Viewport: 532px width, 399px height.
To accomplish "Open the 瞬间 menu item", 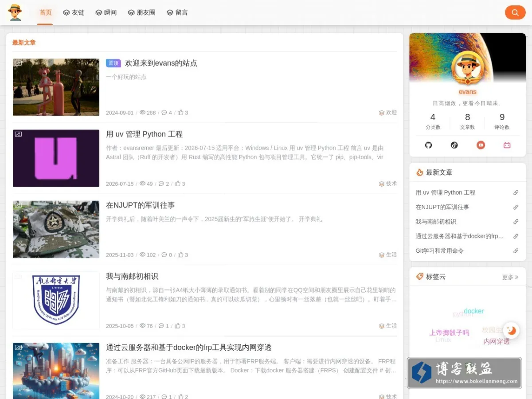I will pyautogui.click(x=106, y=12).
